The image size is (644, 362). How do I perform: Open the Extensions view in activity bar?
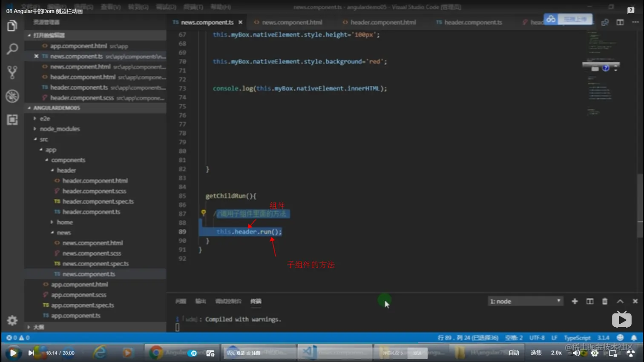pyautogui.click(x=12, y=120)
